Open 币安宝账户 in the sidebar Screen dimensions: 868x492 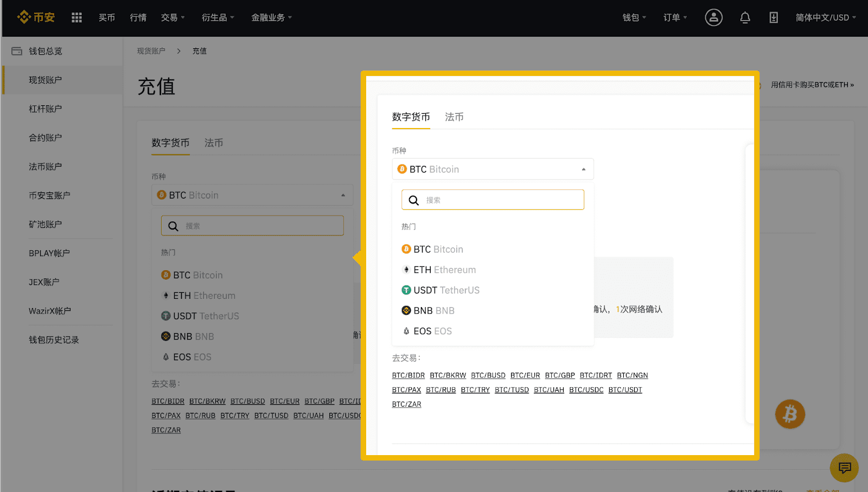(49, 195)
